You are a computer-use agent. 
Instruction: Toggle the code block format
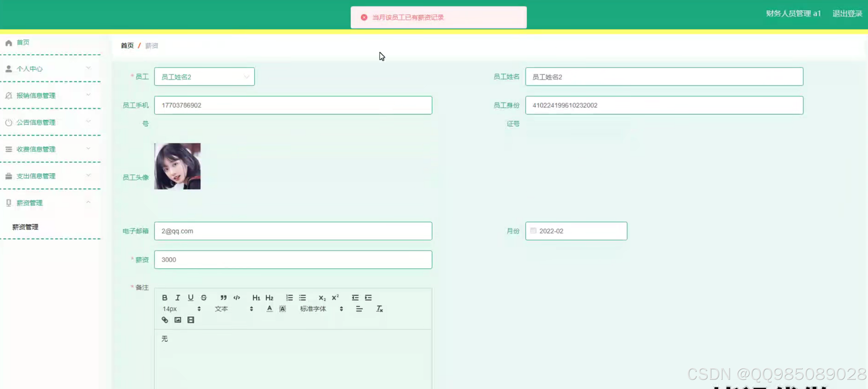237,298
